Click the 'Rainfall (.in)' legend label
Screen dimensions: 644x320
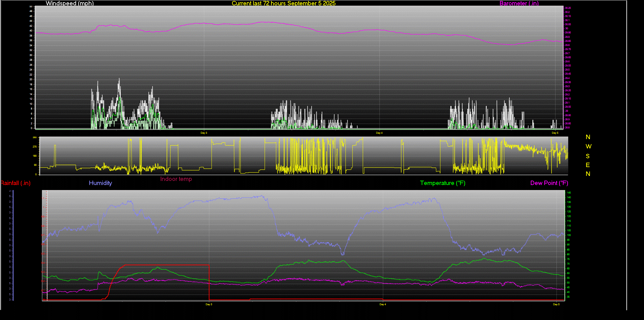coord(15,183)
